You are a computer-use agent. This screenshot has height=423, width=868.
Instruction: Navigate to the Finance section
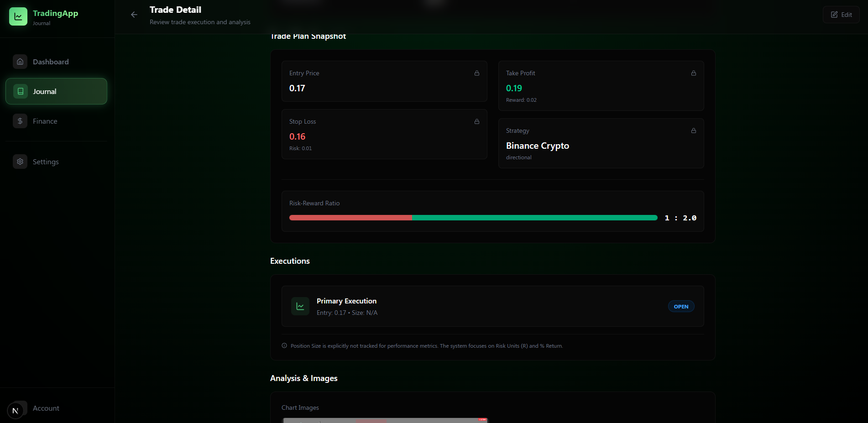point(45,121)
